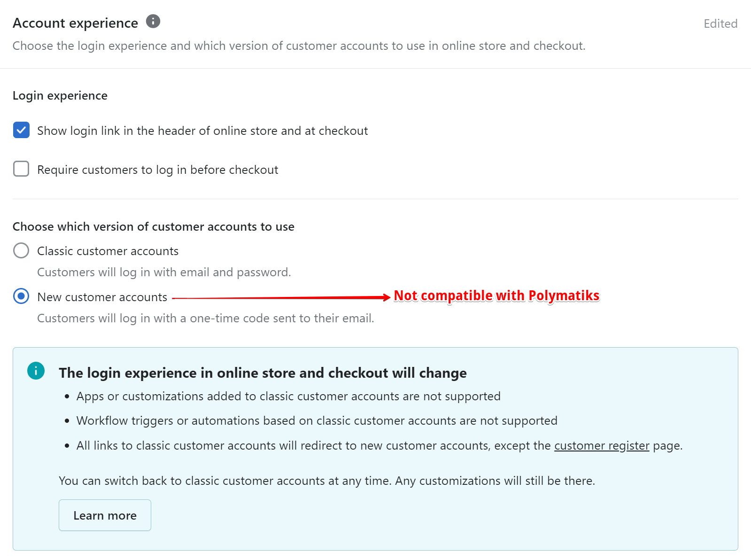Click the Learn more button

point(104,515)
